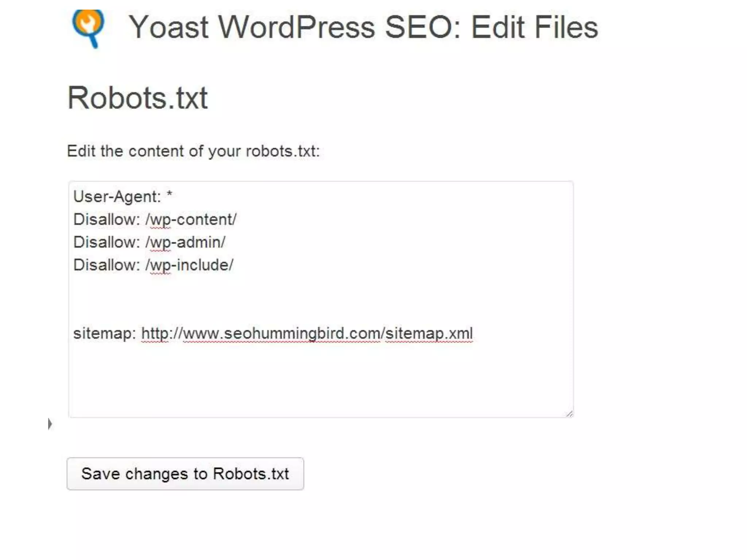Click the Yoast SEO logo icon
Viewport: 747px width, 560px height.
(88, 28)
